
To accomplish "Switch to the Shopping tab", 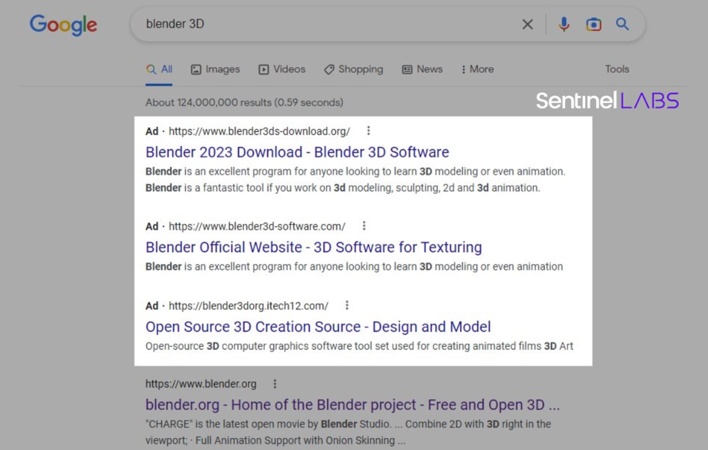I will [354, 70].
